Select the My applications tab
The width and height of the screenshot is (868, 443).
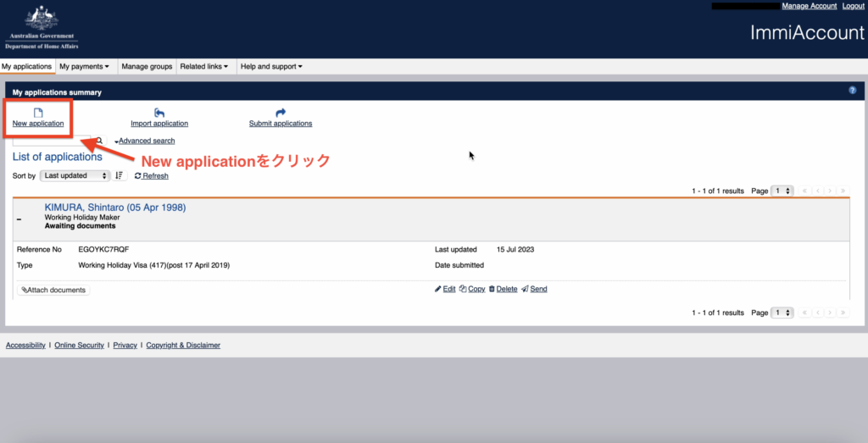coord(27,66)
